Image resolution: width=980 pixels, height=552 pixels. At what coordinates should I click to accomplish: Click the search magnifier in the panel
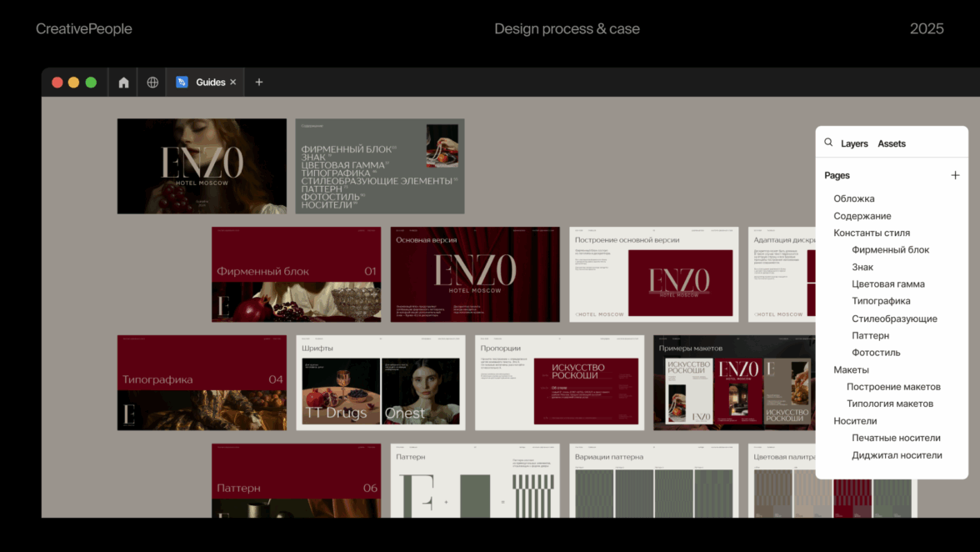(828, 143)
